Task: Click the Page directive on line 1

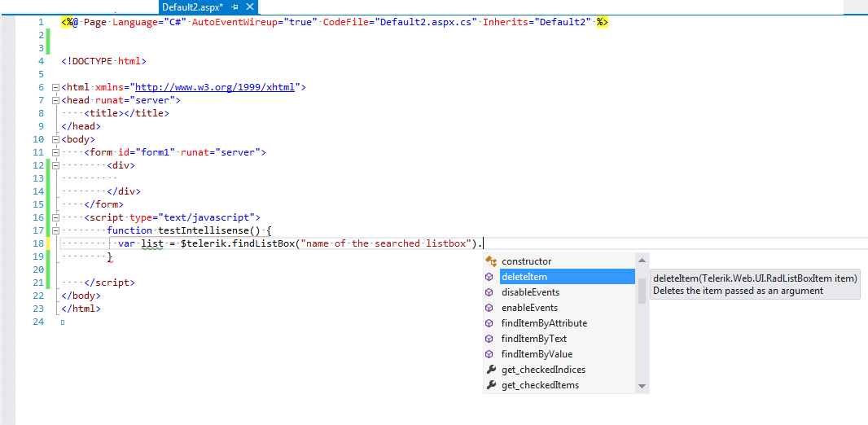Action: click(335, 23)
